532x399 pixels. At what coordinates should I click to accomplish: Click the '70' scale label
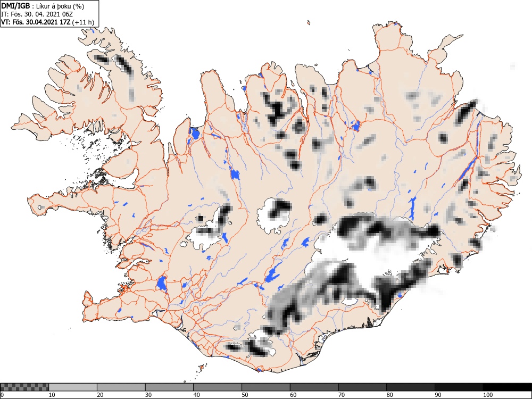(x=342, y=395)
